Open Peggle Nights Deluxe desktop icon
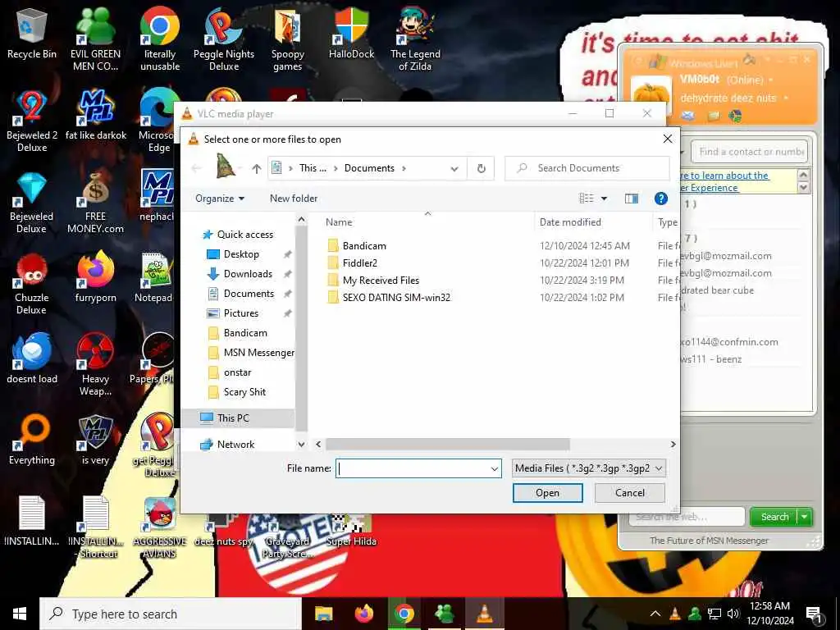 pos(223,39)
